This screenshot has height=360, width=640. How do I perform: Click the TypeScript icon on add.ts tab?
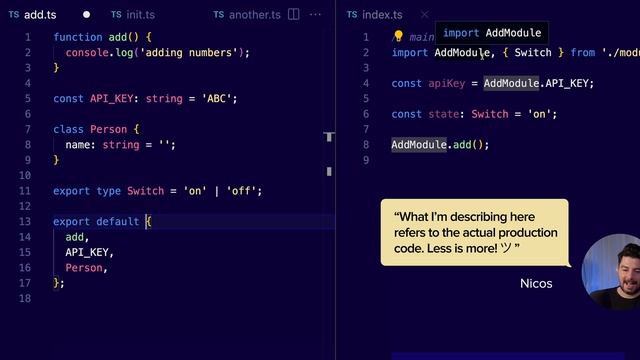[x=13, y=15]
